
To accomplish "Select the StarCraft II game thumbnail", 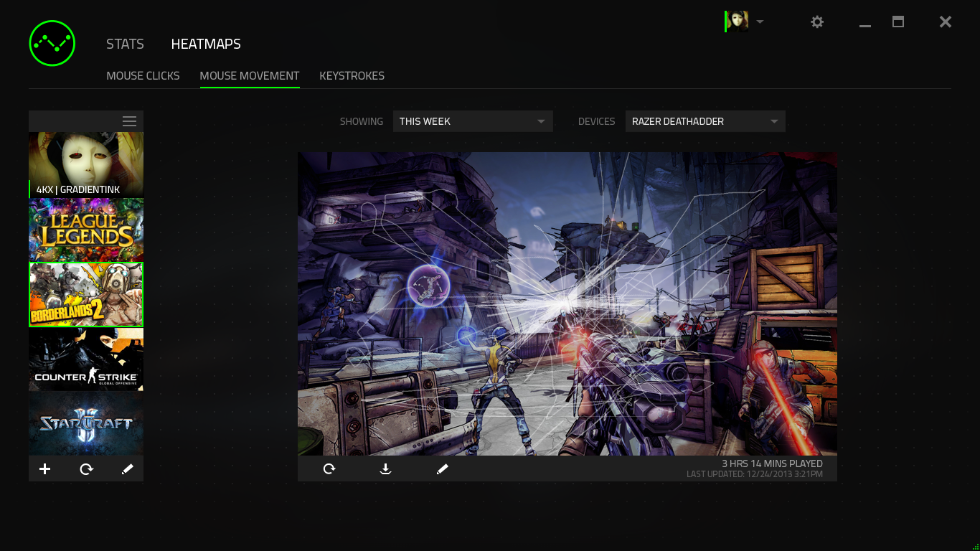I will click(86, 423).
